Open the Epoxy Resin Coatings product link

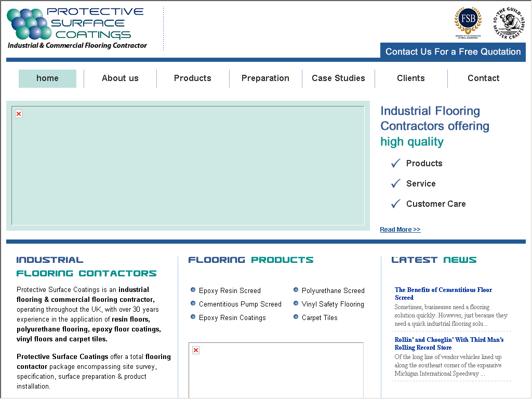pos(232,318)
